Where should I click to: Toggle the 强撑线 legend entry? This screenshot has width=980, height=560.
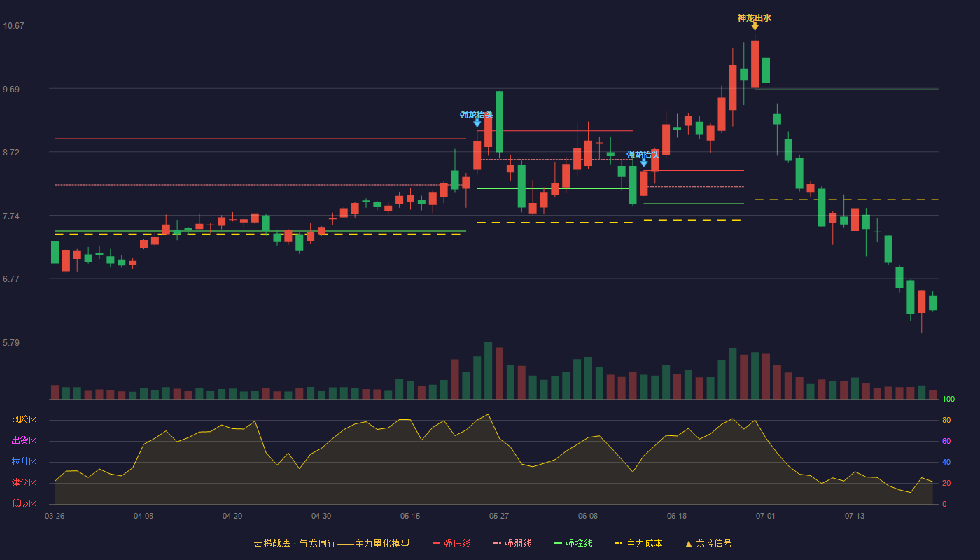coord(573,543)
